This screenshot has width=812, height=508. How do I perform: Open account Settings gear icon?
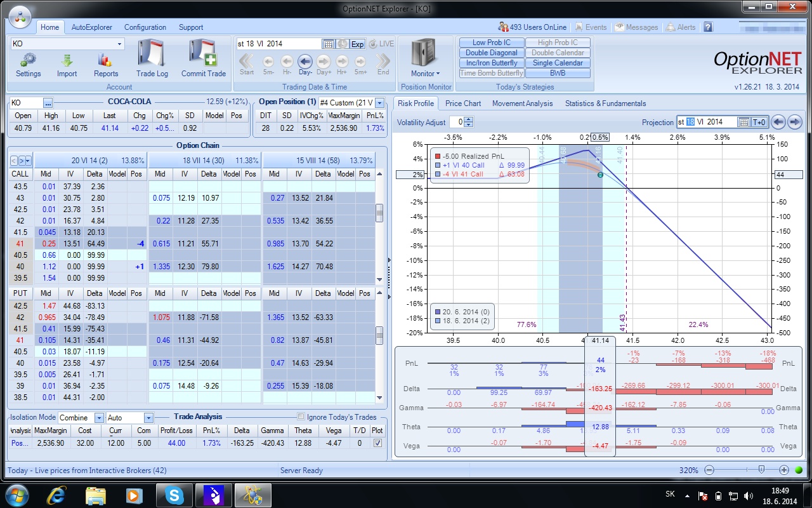pos(28,60)
